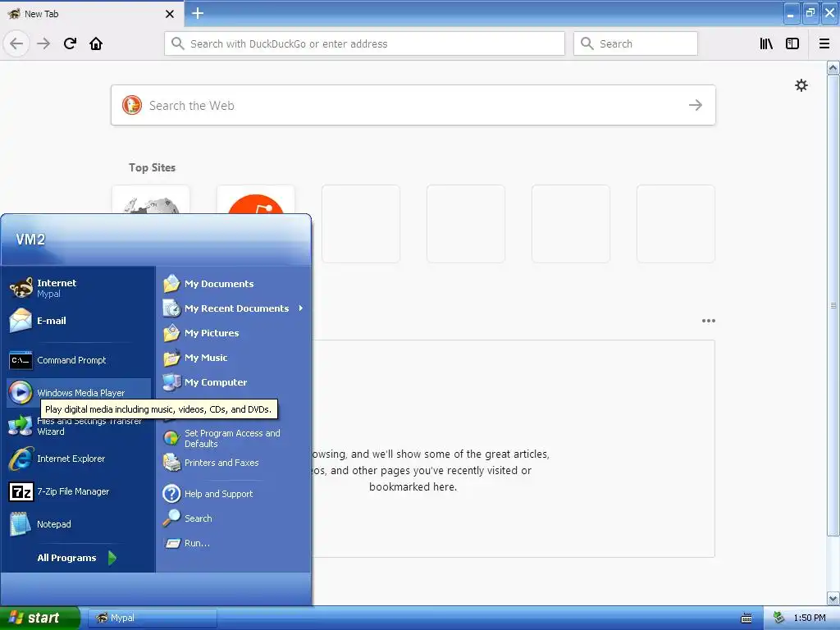The height and width of the screenshot is (630, 840).
Task: Open My Pictures folder
Action: click(x=234, y=333)
